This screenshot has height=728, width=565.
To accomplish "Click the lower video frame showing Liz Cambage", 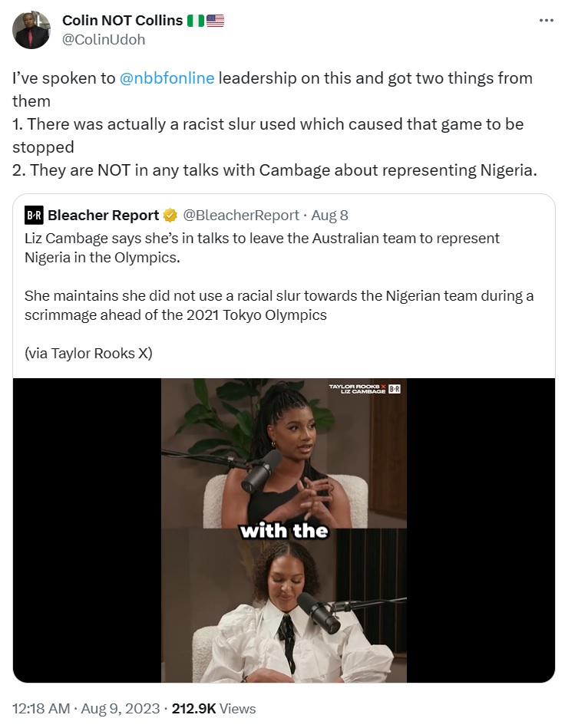I will click(x=284, y=606).
